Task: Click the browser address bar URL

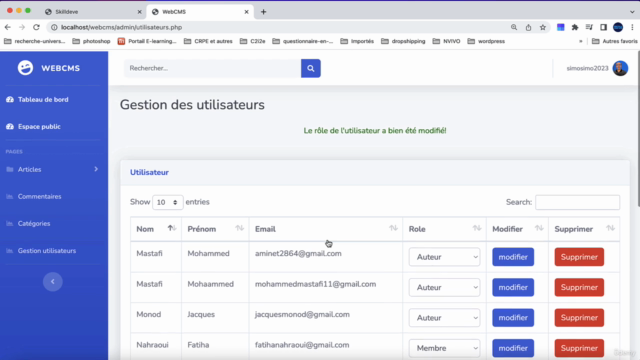Action: pyautogui.click(x=122, y=27)
